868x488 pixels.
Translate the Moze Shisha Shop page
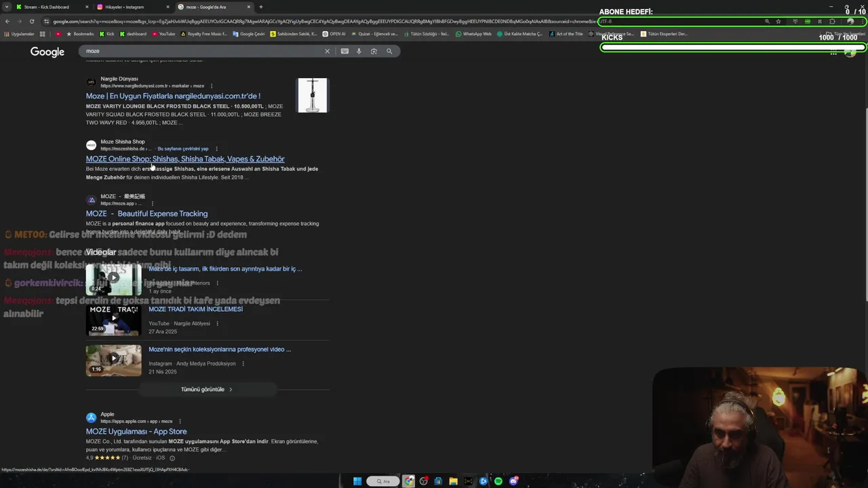click(x=183, y=148)
